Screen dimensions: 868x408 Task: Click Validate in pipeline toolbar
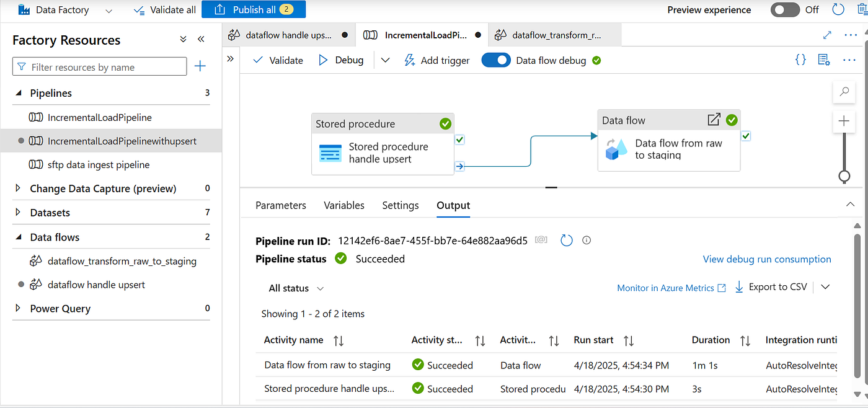pyautogui.click(x=278, y=60)
